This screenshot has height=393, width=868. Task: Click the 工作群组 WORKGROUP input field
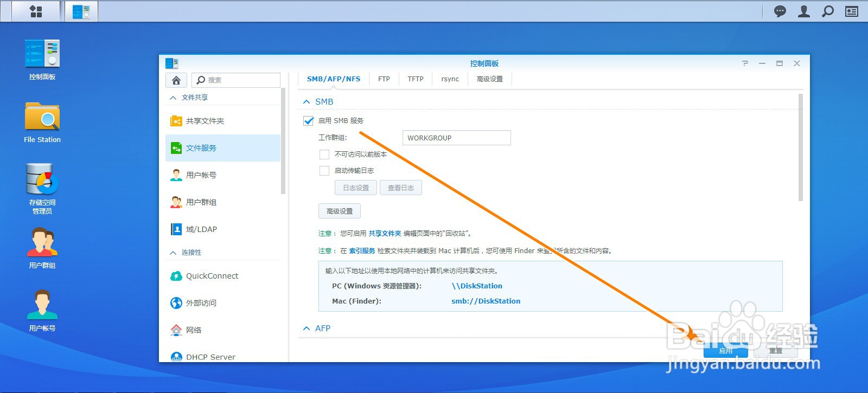[x=457, y=138]
